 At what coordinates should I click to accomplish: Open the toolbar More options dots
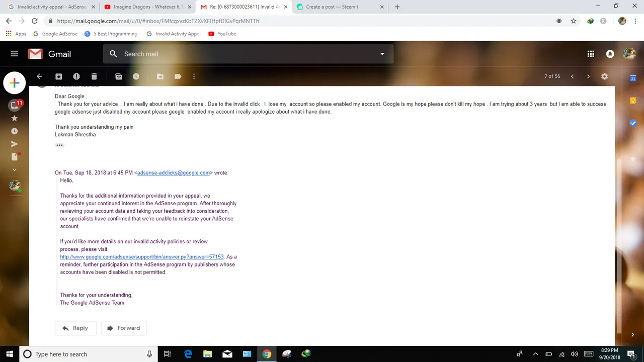pos(194,76)
